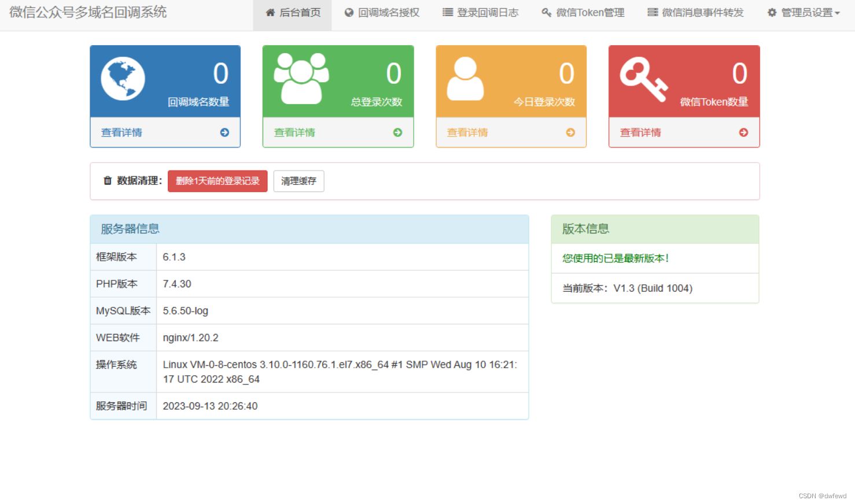The height and width of the screenshot is (504, 855).
Task: Click the single user icon in orange card
Action: [x=465, y=79]
